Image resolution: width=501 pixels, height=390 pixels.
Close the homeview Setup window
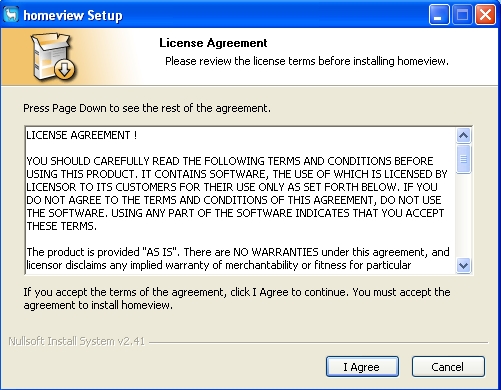tap(485, 15)
